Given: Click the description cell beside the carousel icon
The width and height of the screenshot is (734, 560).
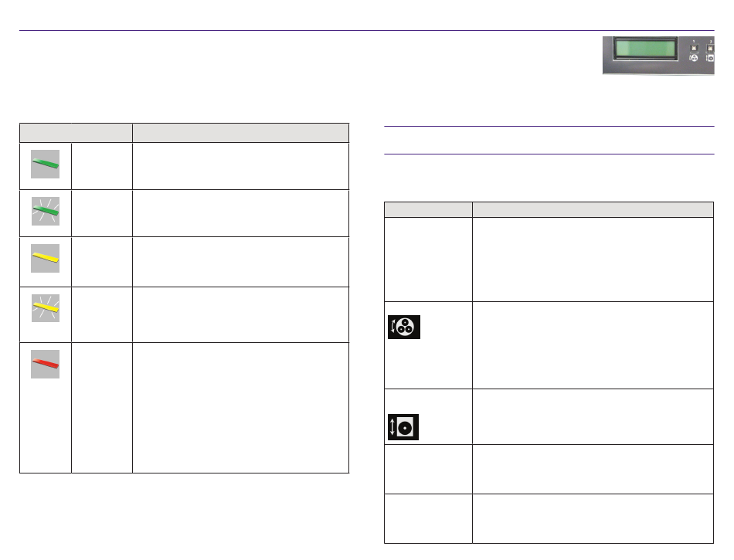Looking at the screenshot, I should 593,345.
